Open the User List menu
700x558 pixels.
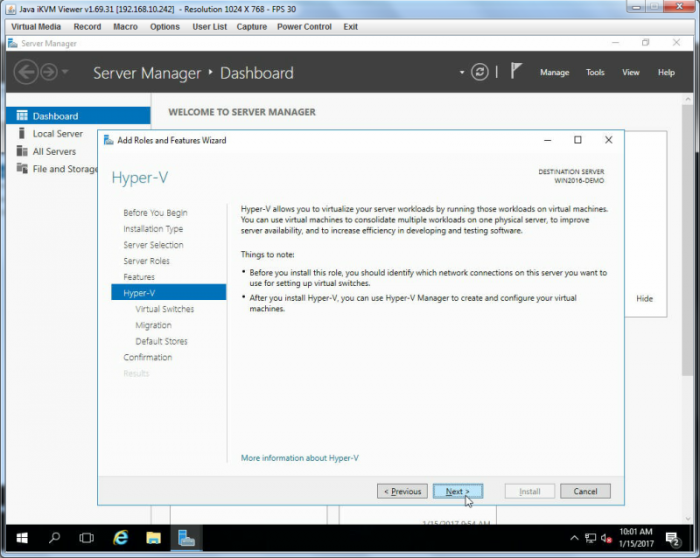tap(210, 27)
